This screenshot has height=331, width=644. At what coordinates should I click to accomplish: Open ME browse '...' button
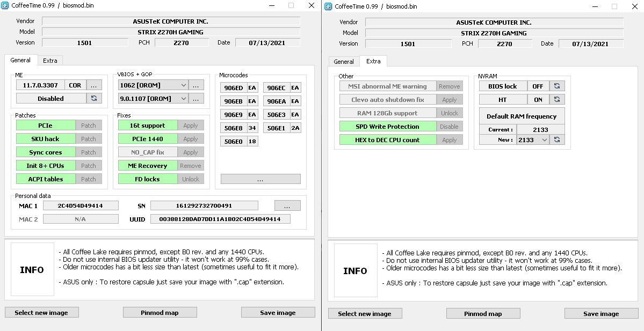94,85
